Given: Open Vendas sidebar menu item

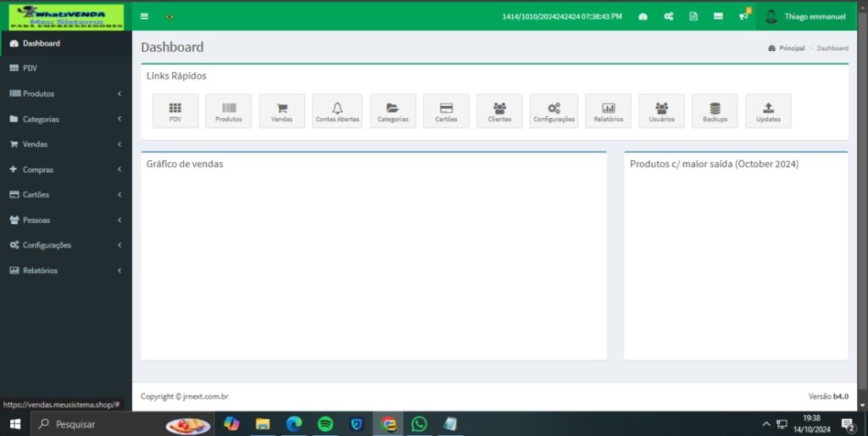Looking at the screenshot, I should pyautogui.click(x=66, y=144).
